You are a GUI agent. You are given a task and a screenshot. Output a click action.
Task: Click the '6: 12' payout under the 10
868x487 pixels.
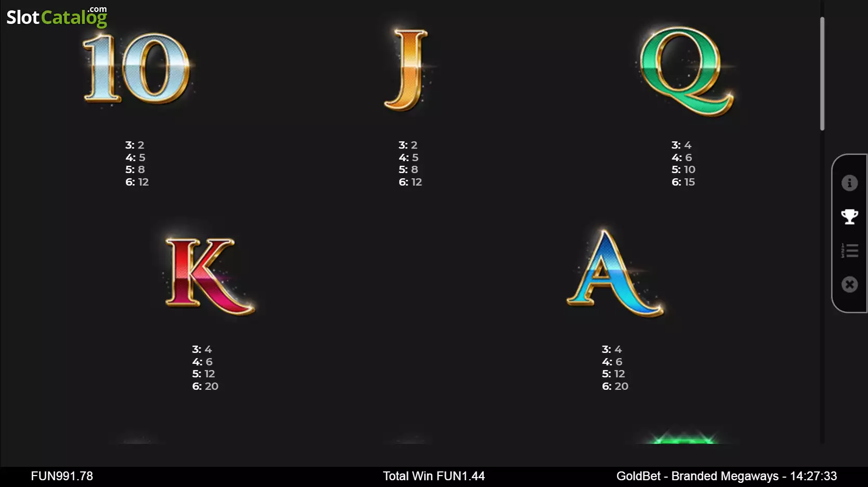pos(137,182)
